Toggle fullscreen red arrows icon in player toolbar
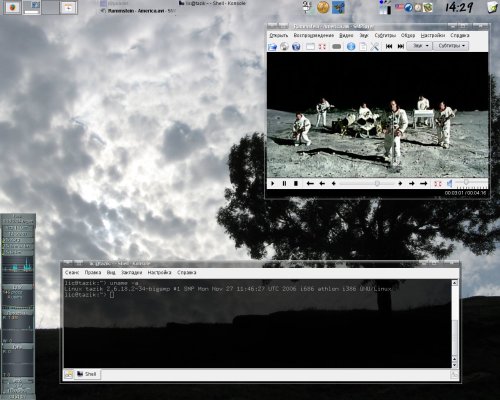Screen dimensions: 500x400 pyautogui.click(x=322, y=46)
